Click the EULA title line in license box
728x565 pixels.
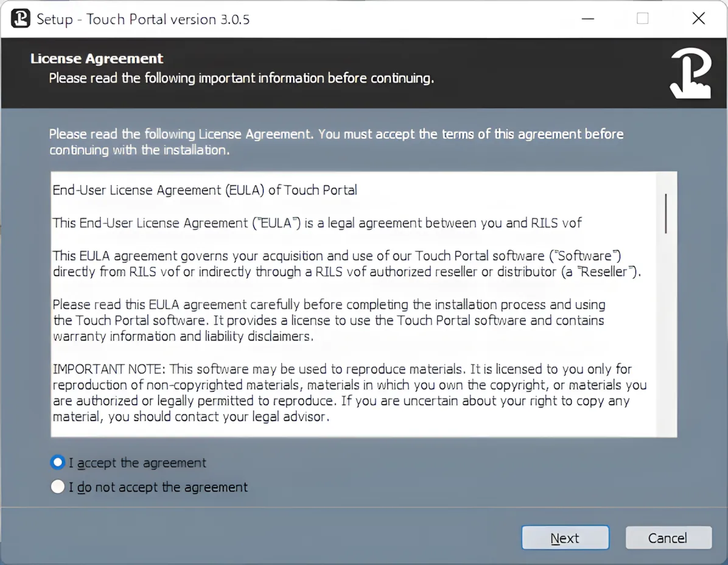coord(205,190)
